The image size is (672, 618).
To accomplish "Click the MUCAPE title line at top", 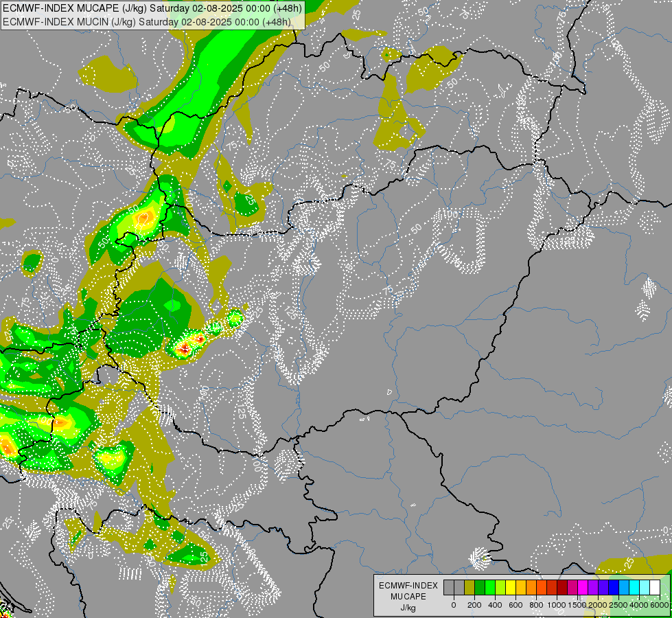I will click(x=152, y=8).
